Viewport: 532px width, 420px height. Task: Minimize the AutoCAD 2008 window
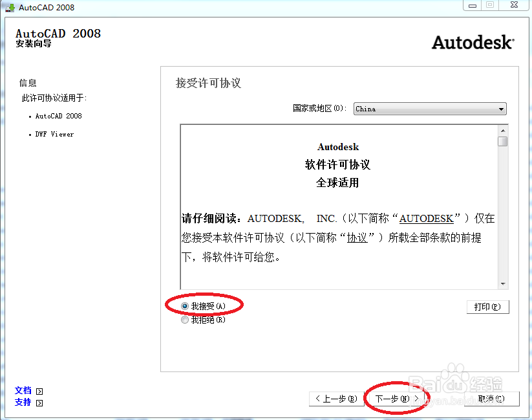[x=473, y=5]
